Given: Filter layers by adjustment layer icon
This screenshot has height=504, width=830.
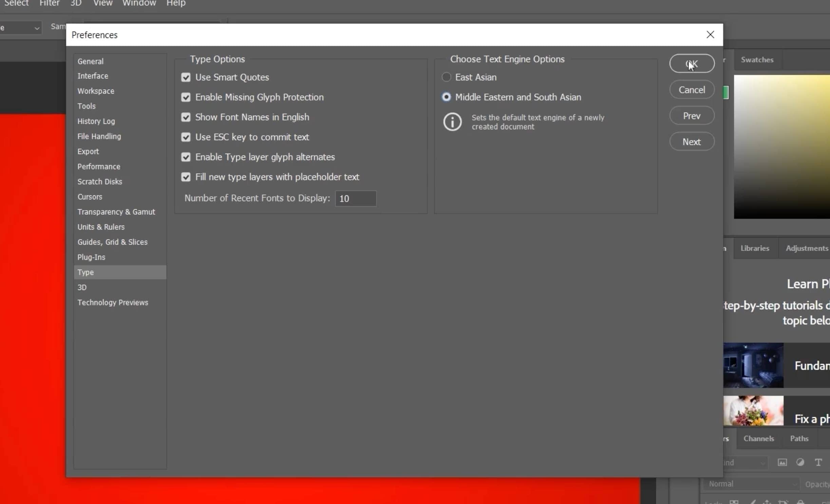Looking at the screenshot, I should click(x=800, y=463).
